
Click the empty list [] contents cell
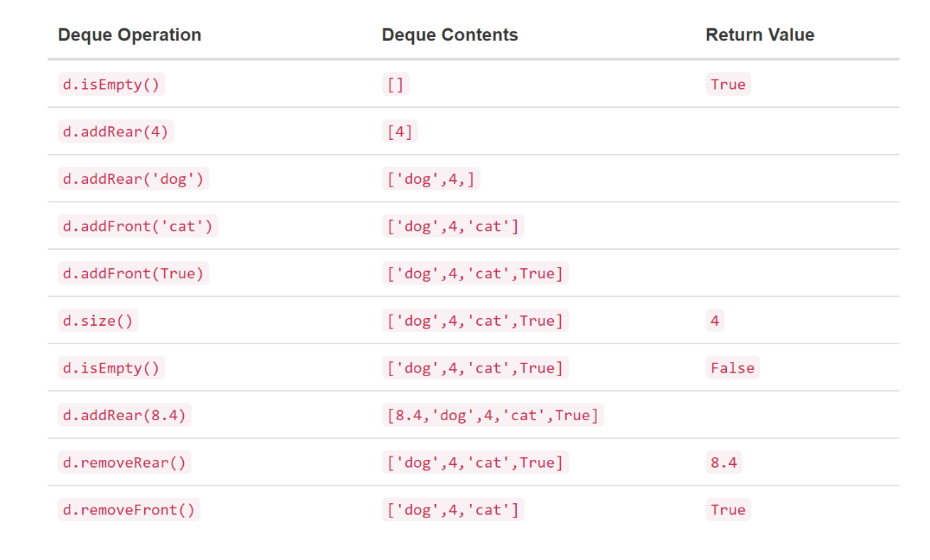click(395, 84)
